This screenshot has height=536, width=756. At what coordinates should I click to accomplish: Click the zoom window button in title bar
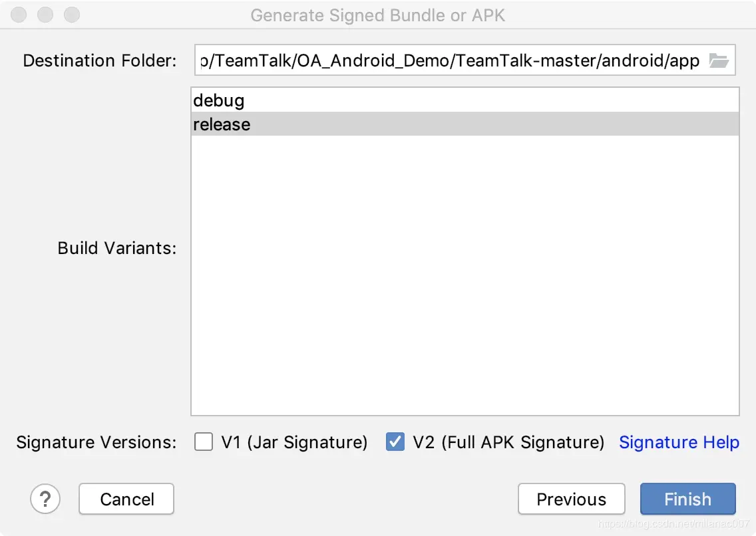pyautogui.click(x=71, y=15)
